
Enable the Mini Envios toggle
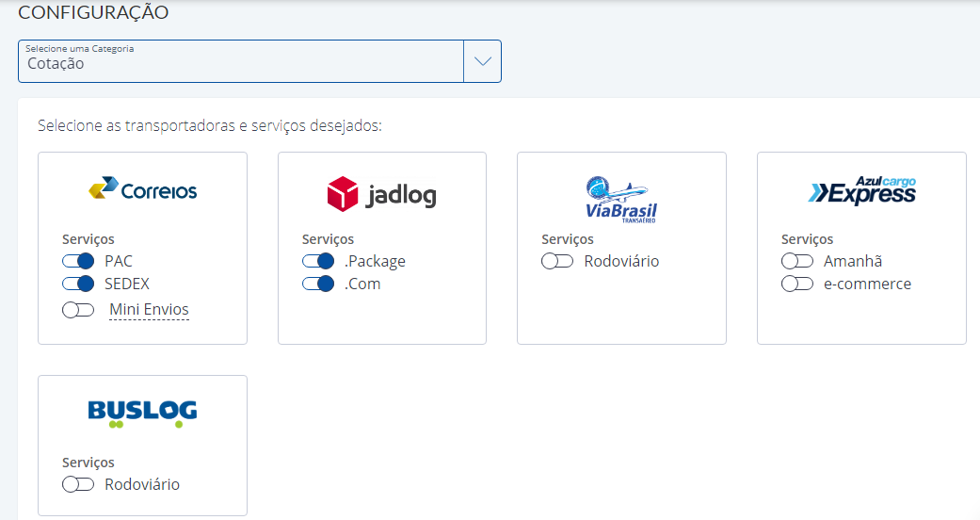[78, 310]
